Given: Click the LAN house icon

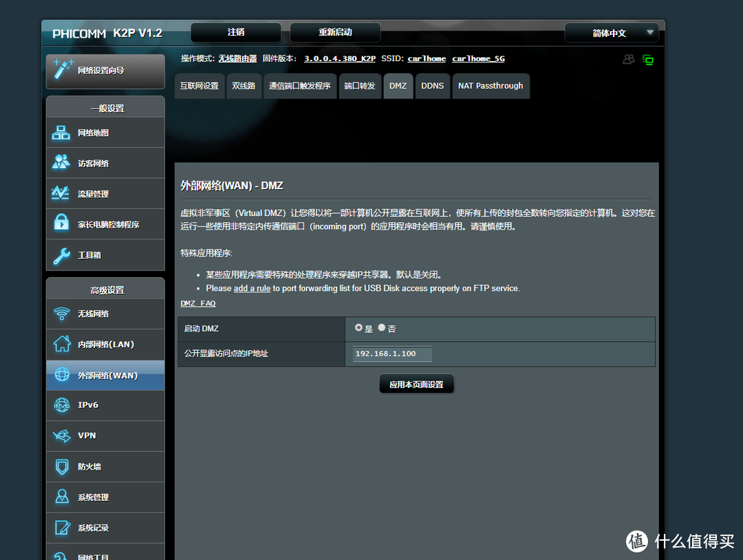Looking at the screenshot, I should 62,344.
